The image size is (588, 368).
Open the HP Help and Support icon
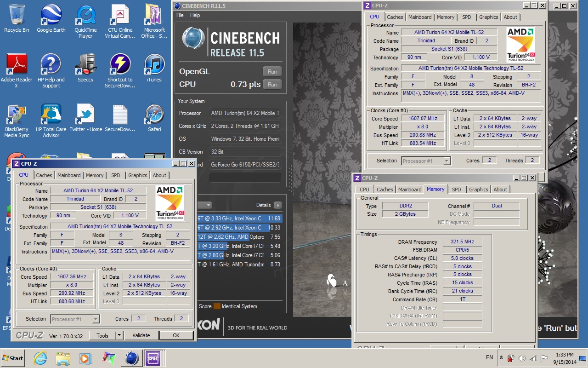click(51, 71)
